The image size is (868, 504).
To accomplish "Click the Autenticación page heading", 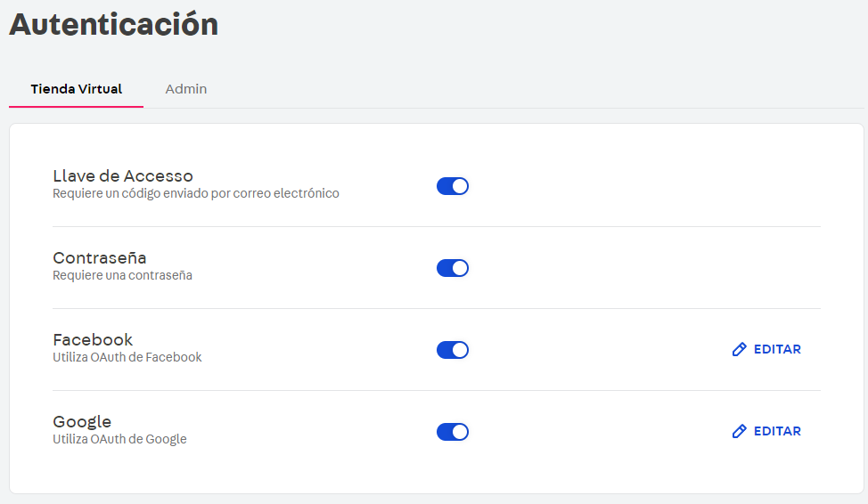I will (113, 24).
